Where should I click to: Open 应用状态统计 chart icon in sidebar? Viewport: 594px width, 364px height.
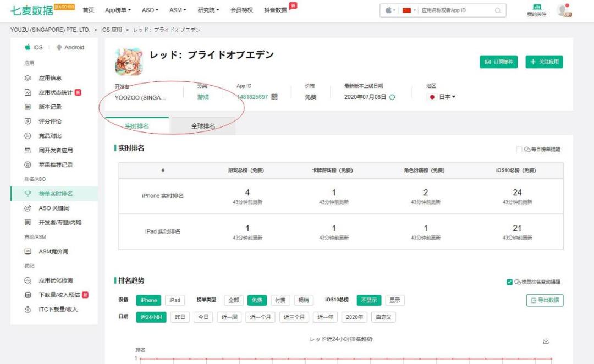(28, 92)
